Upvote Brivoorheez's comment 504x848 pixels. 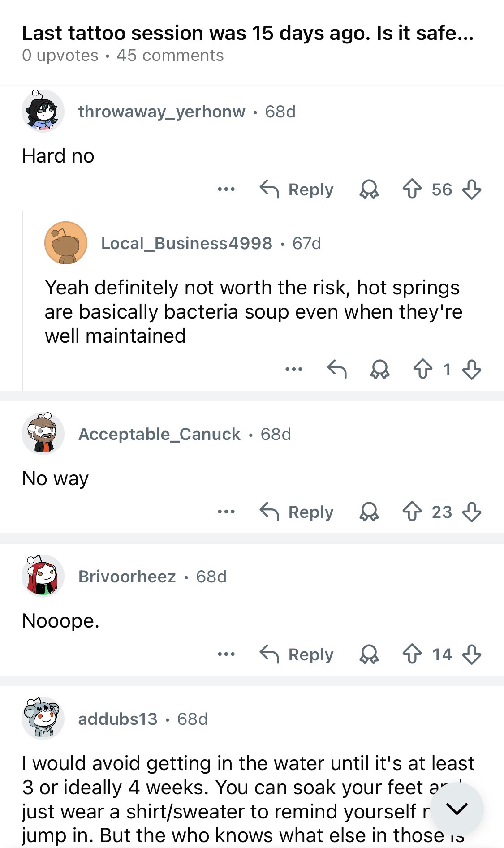[x=412, y=654]
